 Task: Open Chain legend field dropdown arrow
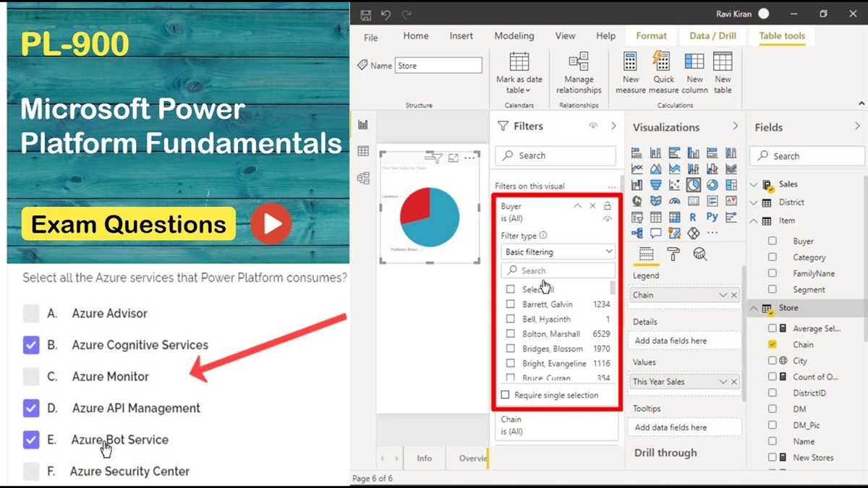click(723, 295)
